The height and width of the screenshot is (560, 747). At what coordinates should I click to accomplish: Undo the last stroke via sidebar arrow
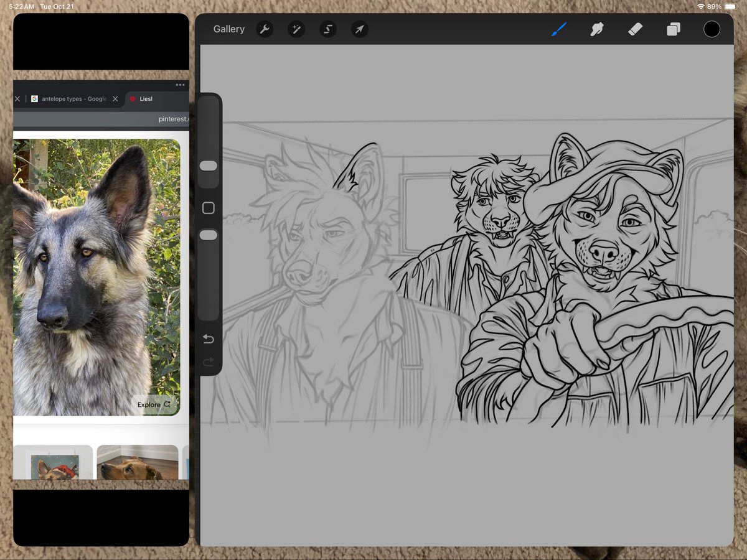click(209, 339)
